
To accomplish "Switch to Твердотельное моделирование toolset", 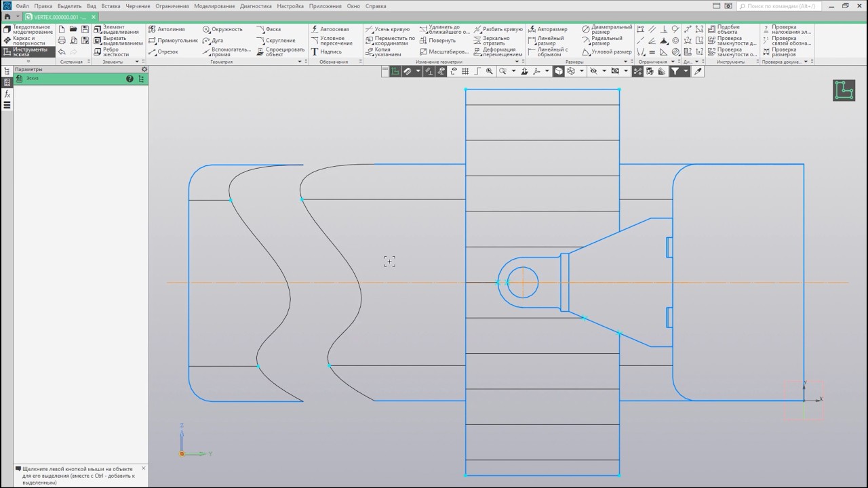I will (x=28, y=29).
